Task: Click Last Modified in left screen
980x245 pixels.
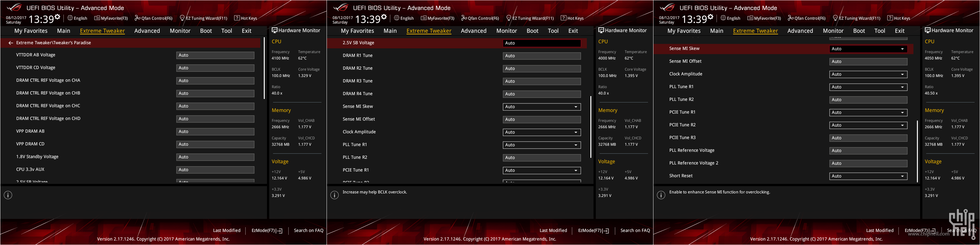Action: (227, 231)
